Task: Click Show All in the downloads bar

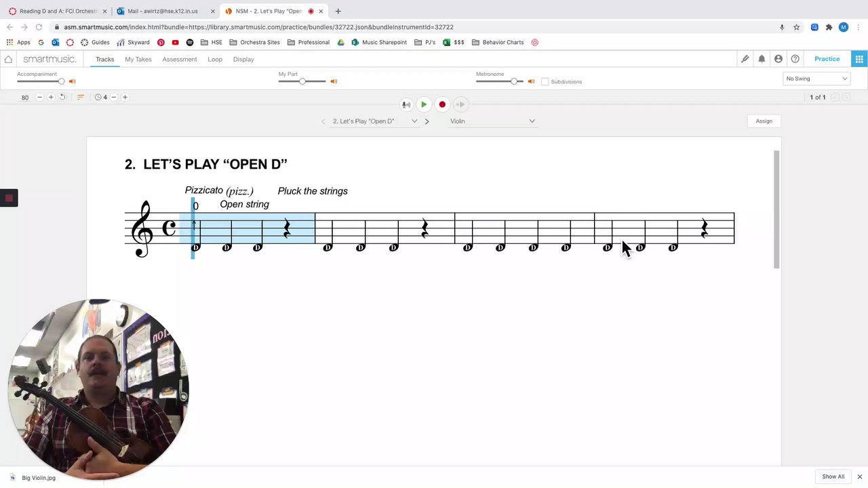Action: (x=833, y=476)
